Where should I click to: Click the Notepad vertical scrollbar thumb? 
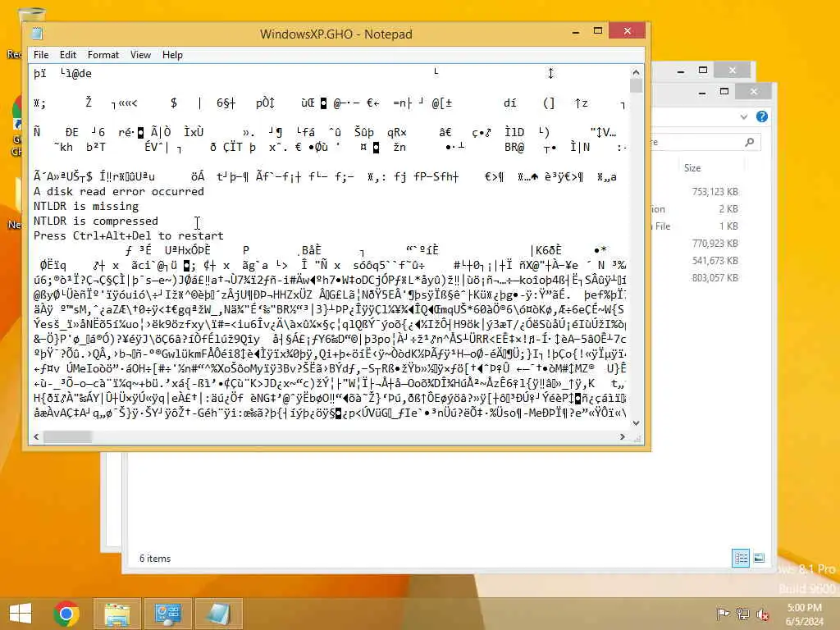[x=636, y=85]
